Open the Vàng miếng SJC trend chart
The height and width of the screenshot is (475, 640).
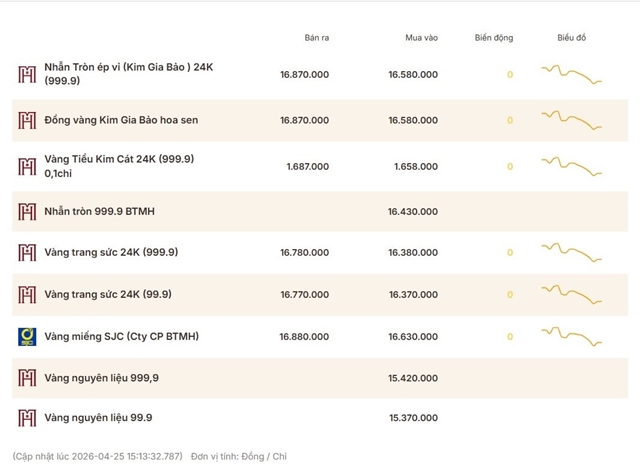[571, 336]
